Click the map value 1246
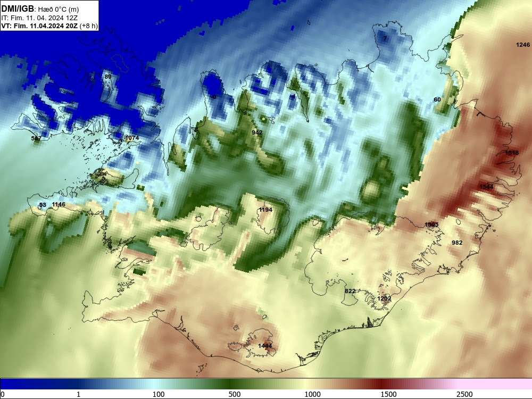This screenshot has height=399, width=532. pos(523,45)
